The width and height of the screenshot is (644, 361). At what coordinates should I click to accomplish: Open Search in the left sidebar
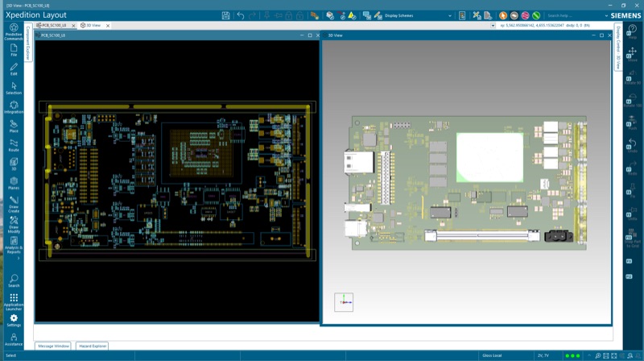(x=14, y=281)
